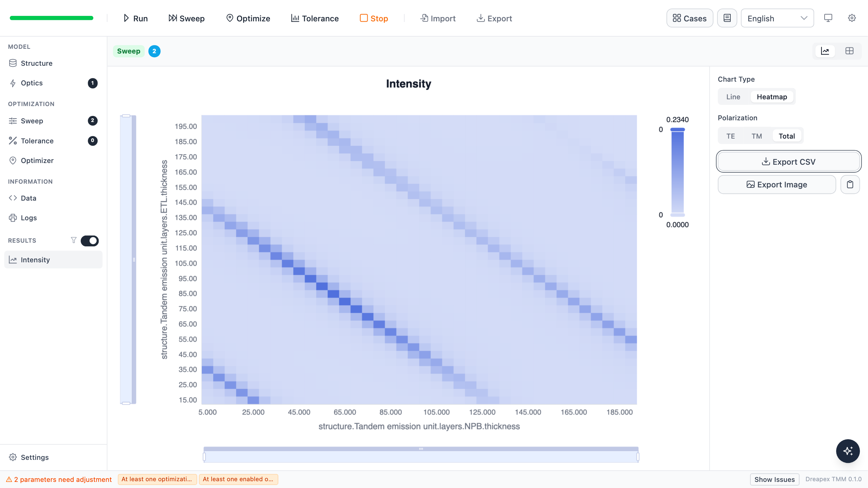This screenshot has height=488, width=868.
Task: Click Export Image button
Action: click(x=777, y=185)
